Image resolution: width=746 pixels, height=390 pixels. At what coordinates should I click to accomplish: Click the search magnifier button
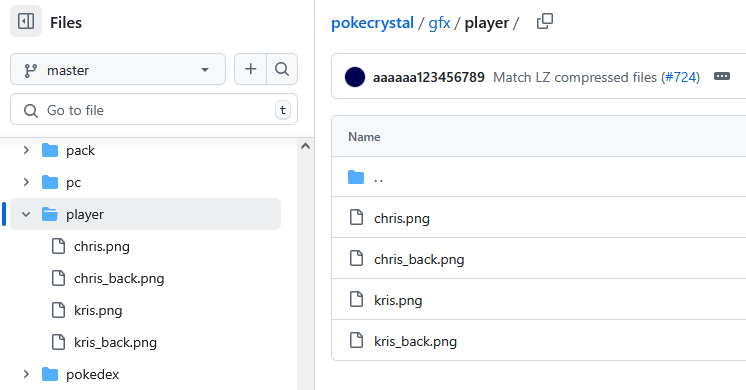coord(282,69)
